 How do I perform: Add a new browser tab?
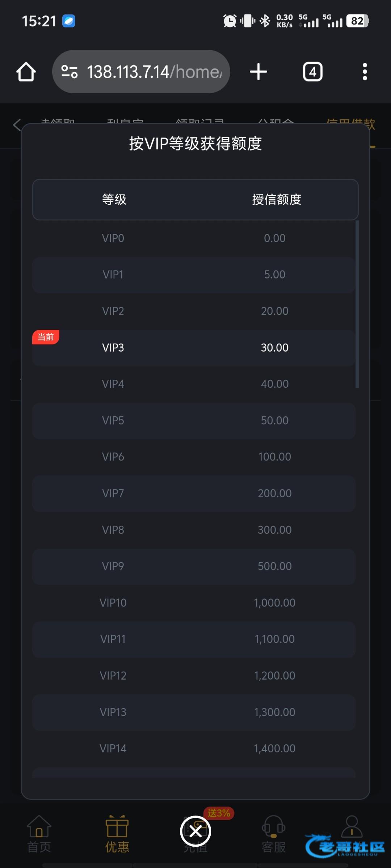(x=258, y=72)
